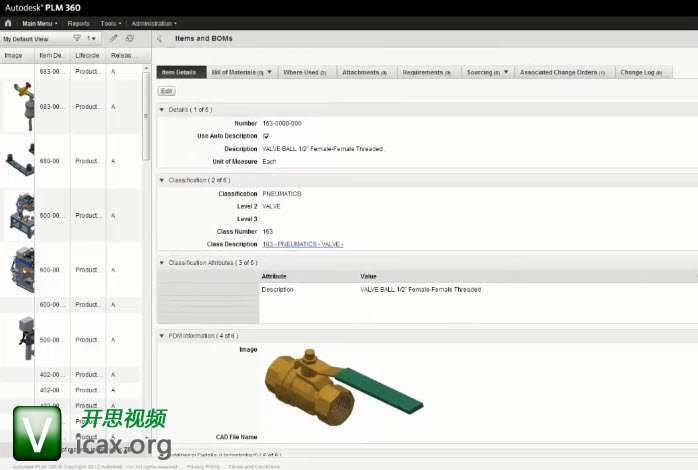Open the Terms and Conditions footer link
This screenshot has height=470, width=698.
(x=254, y=466)
